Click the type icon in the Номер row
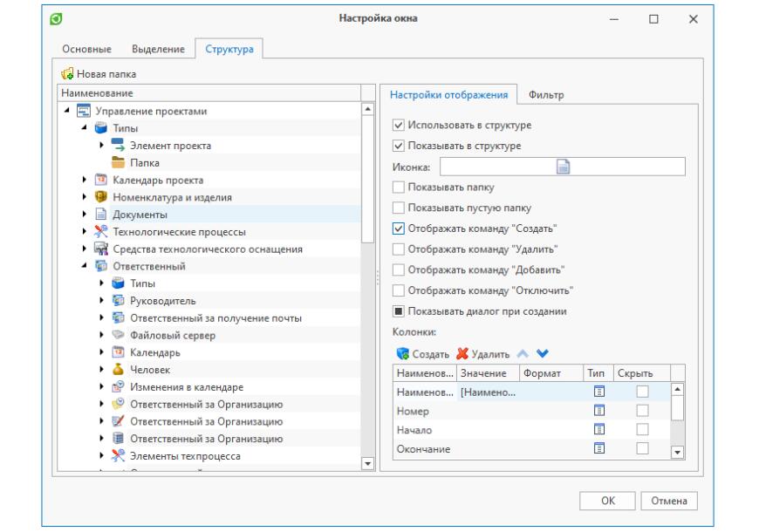The height and width of the screenshot is (532, 759). pos(599,411)
